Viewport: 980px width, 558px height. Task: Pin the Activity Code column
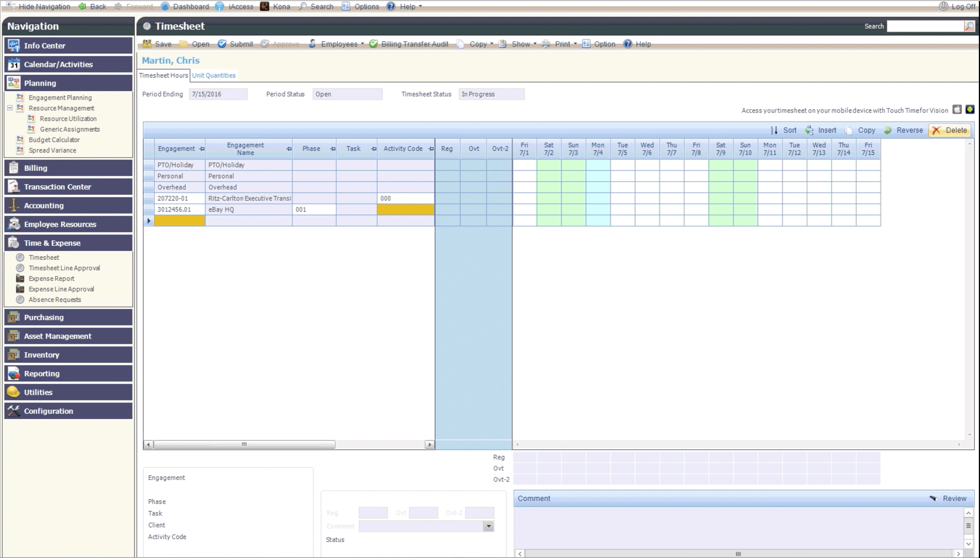(x=431, y=149)
